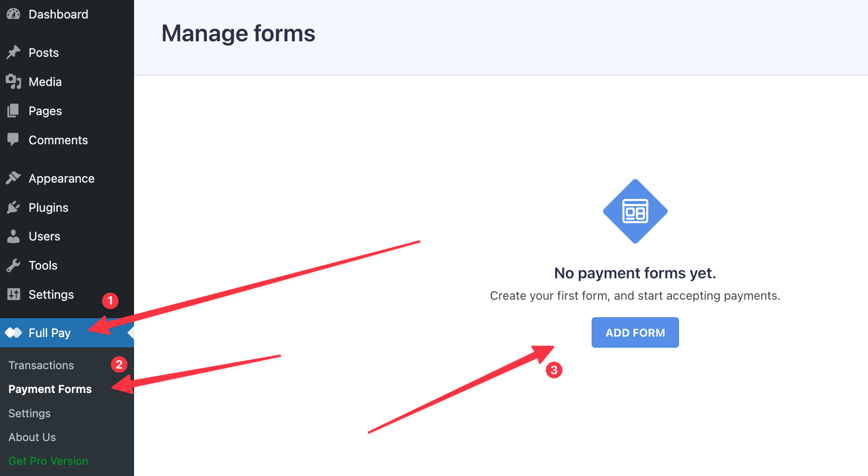The height and width of the screenshot is (476, 868).
Task: Open Full Pay's Settings submenu item
Action: 29,413
